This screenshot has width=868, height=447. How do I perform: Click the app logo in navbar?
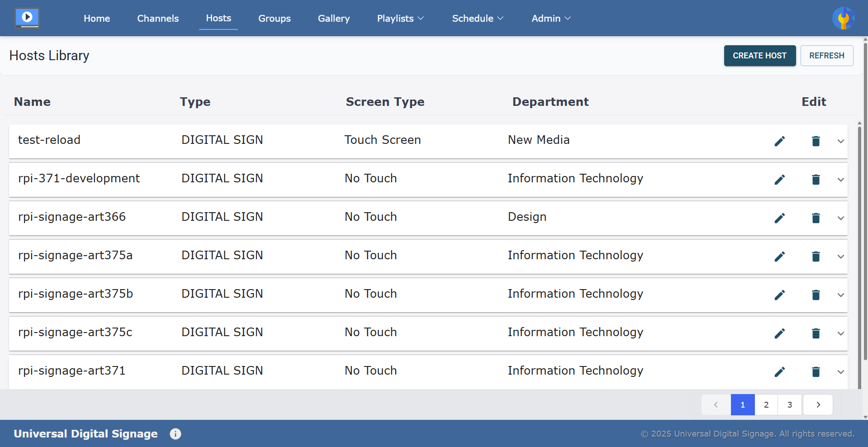27,18
